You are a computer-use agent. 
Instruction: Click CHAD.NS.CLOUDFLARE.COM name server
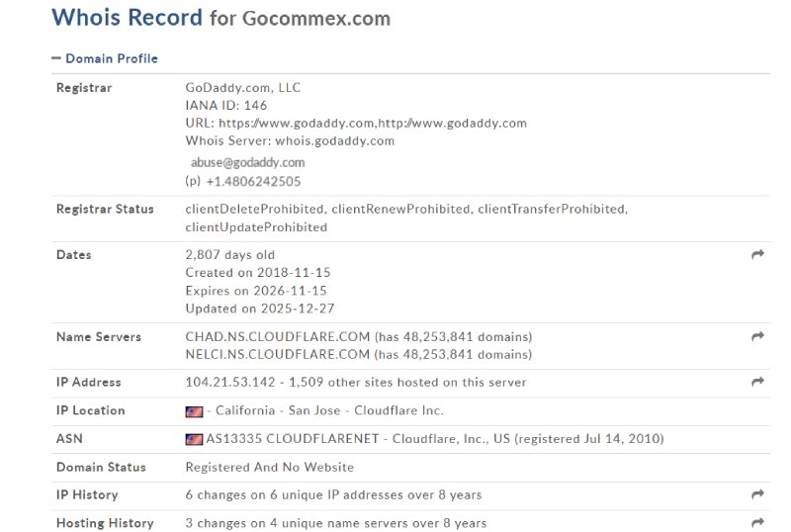pos(278,336)
